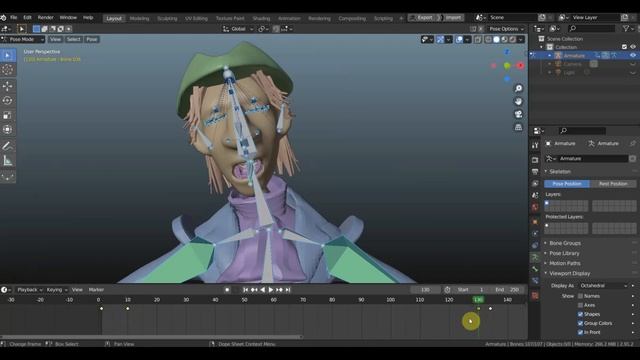This screenshot has width=640, height=360.
Task: Switch to wireframe viewport shading
Action: 488,40
